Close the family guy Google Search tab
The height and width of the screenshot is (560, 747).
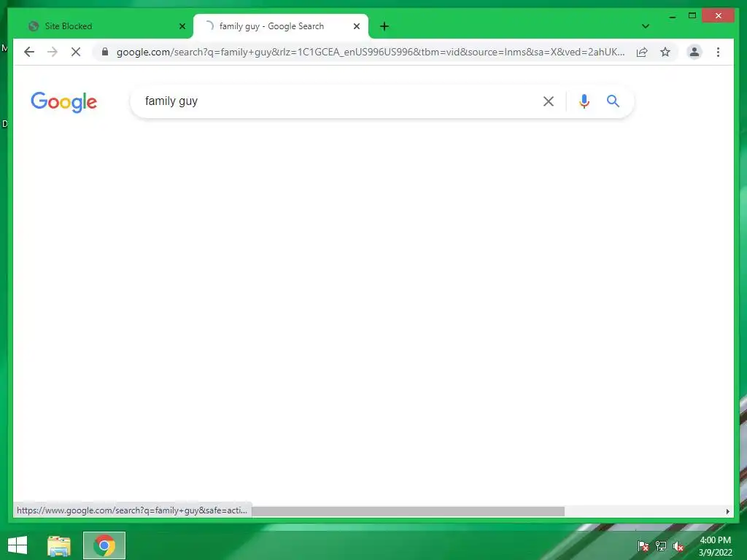356,26
